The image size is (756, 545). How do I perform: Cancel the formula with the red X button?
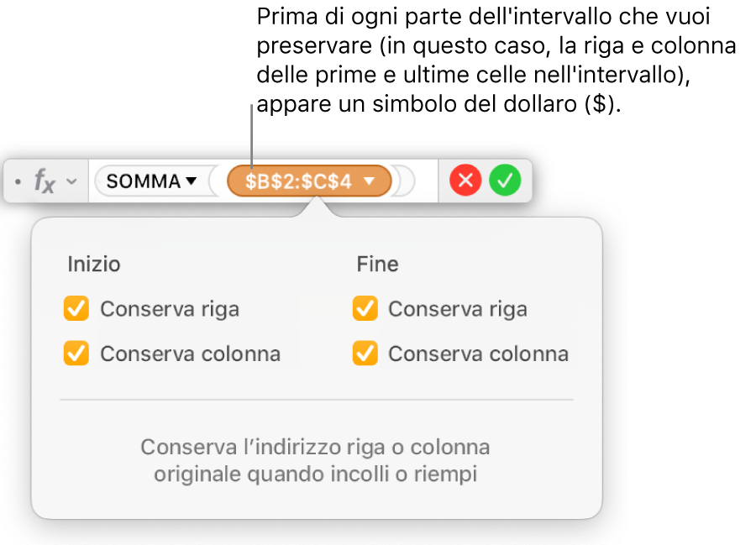[465, 181]
